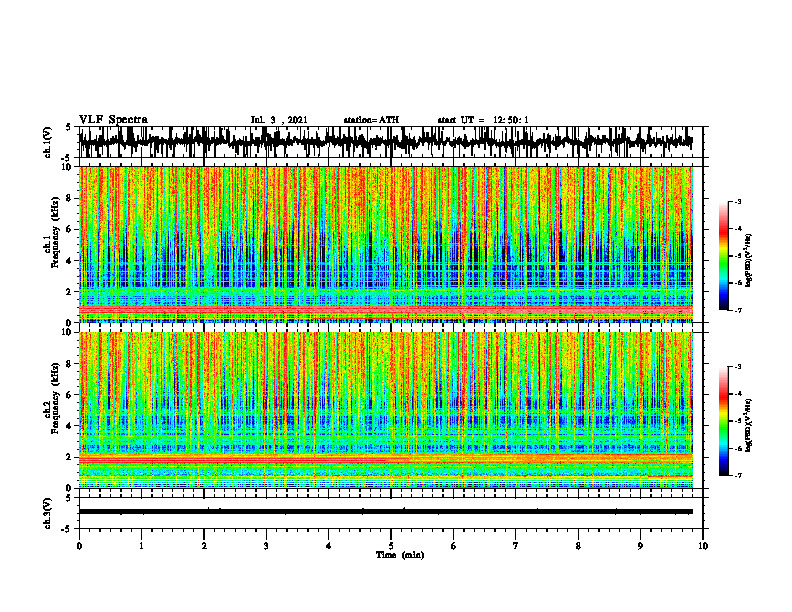Click the time axis tick label "0"
Viewport: 792px width, 612px height.
coord(79,546)
